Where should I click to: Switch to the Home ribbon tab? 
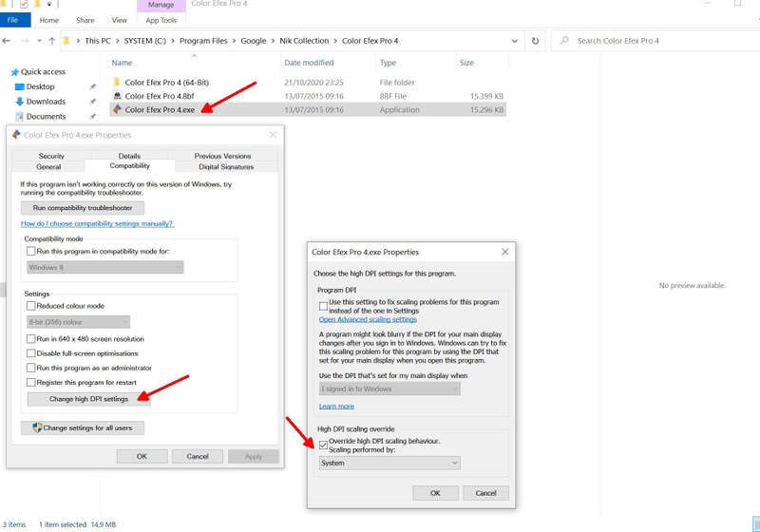[49, 20]
